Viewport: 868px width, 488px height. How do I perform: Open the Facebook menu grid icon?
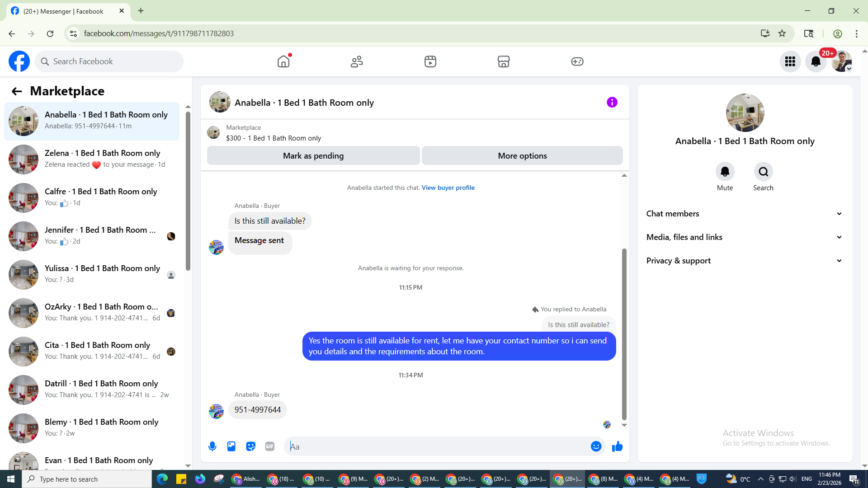[790, 61]
